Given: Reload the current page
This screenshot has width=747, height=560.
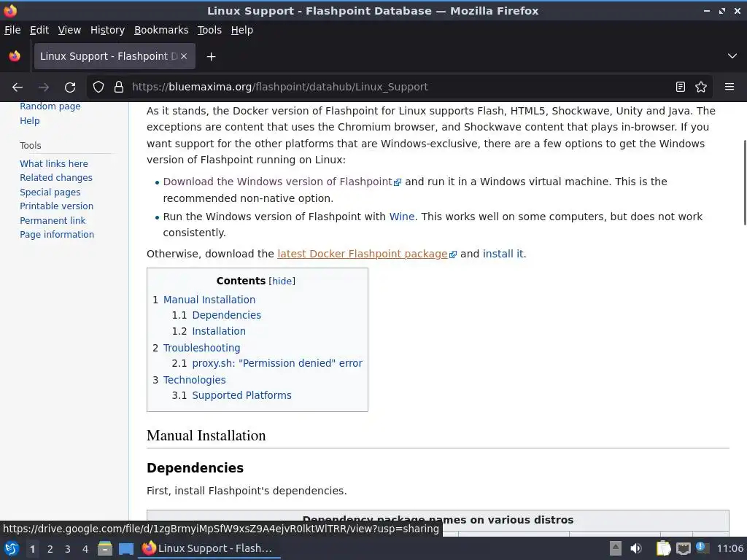Looking at the screenshot, I should tap(70, 87).
